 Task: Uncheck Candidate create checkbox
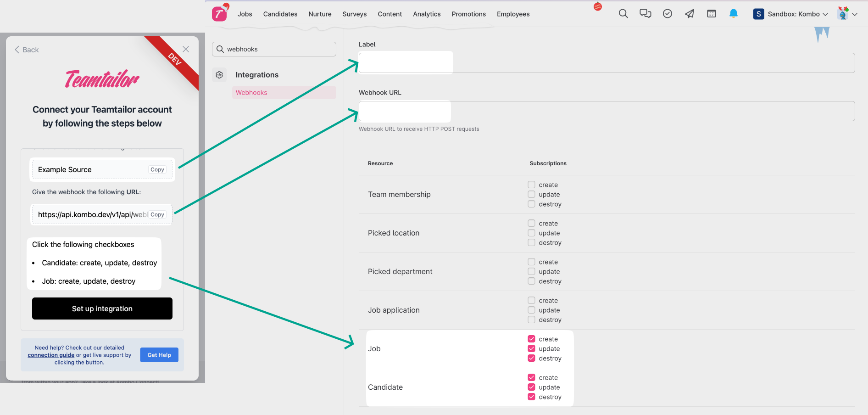point(531,377)
